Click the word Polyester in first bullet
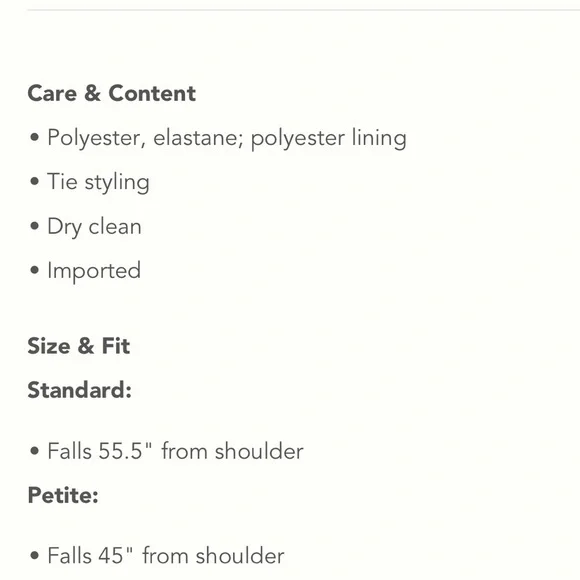Image resolution: width=580 pixels, height=580 pixels. pyautogui.click(x=94, y=139)
